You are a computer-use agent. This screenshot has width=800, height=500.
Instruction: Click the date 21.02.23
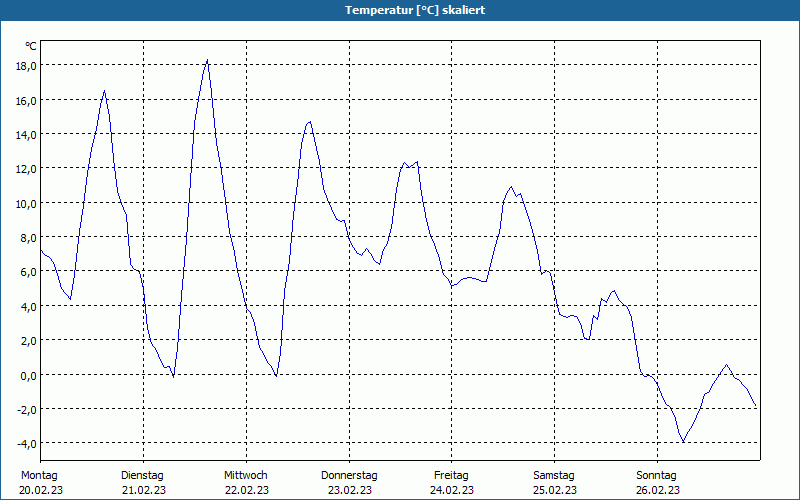point(144,490)
